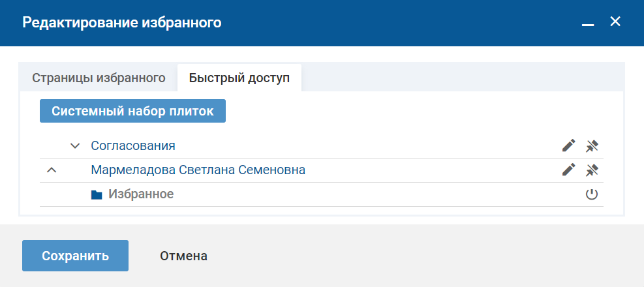Click empty tab strip right of Быстрый доступ
The width and height of the screenshot is (644, 287).
[457, 78]
